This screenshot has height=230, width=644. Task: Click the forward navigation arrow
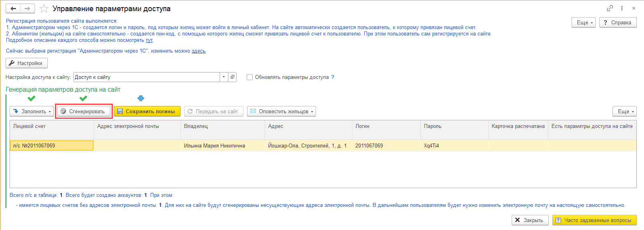pyautogui.click(x=27, y=8)
